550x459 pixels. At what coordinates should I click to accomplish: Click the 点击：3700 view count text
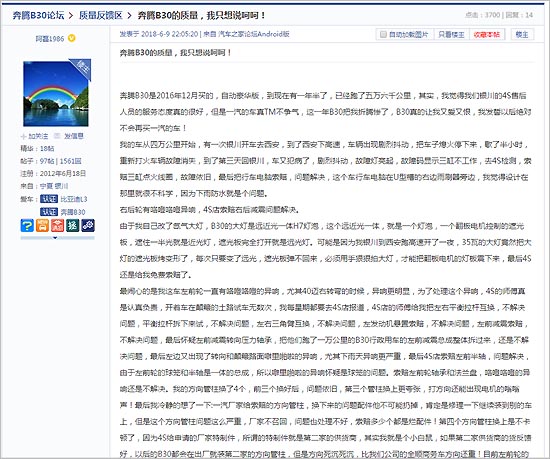(482, 15)
